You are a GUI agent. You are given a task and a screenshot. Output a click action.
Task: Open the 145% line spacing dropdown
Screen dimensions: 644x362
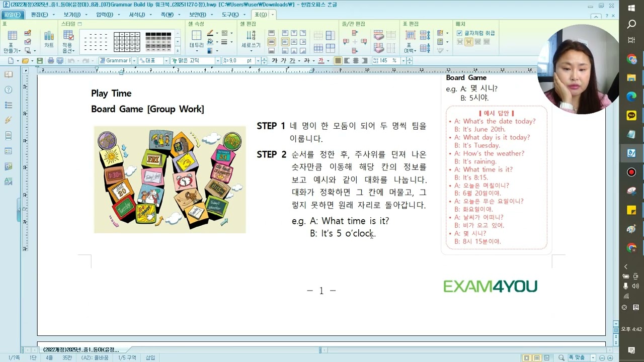[x=404, y=60]
